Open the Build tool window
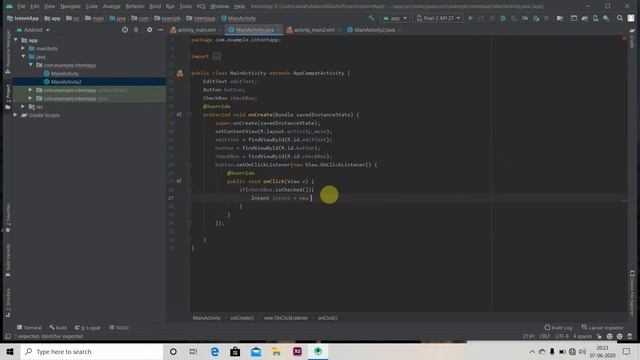This screenshot has height=360, width=640. [x=58, y=327]
